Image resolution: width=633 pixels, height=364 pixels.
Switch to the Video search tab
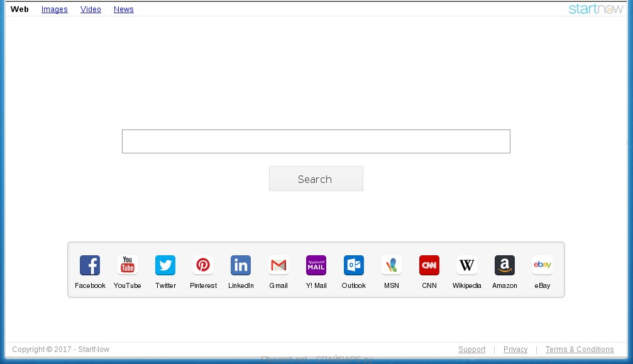[91, 9]
